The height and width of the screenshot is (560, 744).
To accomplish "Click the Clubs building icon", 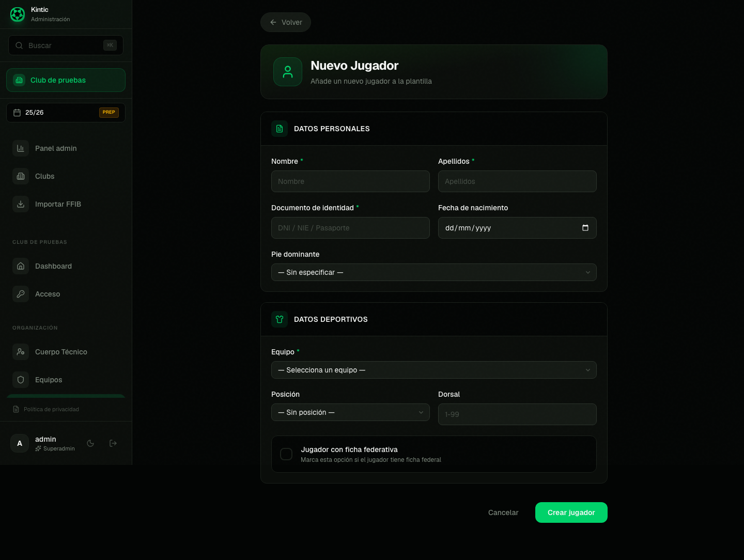I will point(21,176).
